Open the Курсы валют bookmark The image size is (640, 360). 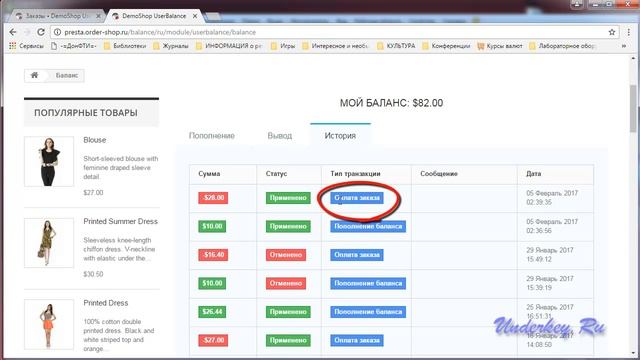(500, 46)
